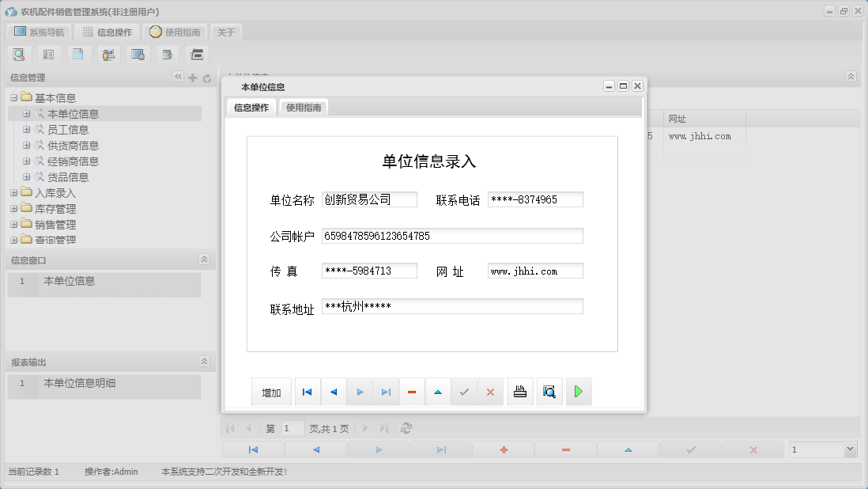
Task: Open the record count dropdown at bottom right
Action: [851, 449]
